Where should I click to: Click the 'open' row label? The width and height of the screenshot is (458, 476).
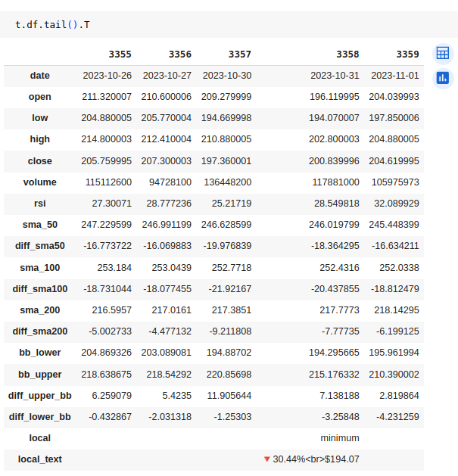pyautogui.click(x=40, y=97)
